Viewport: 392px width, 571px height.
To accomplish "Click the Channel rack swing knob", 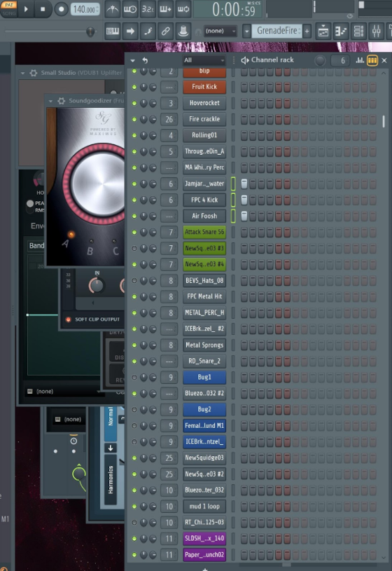I will (x=320, y=60).
